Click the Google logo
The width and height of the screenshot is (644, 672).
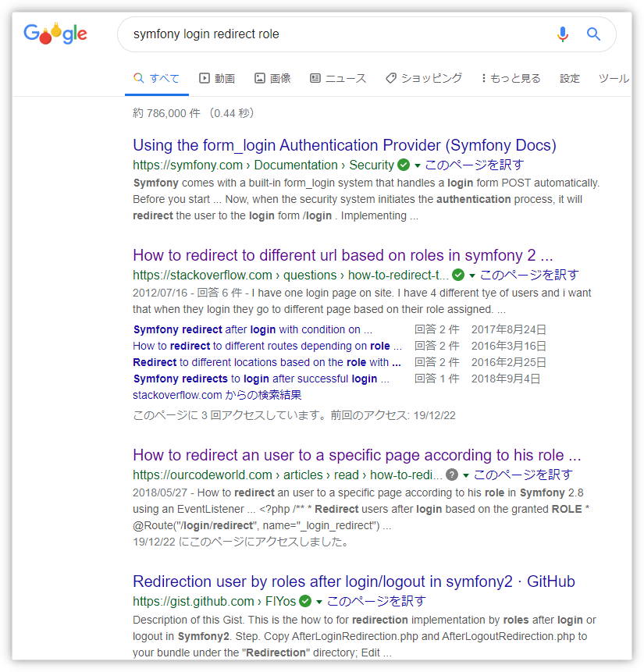click(x=55, y=34)
